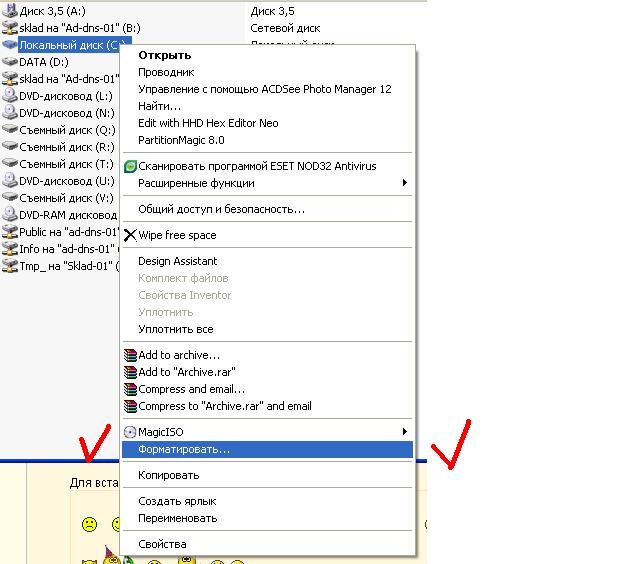This screenshot has width=628, height=564.
Task: Click the network drive icon for Tmp_ на Sklad-01
Action: click(10, 266)
